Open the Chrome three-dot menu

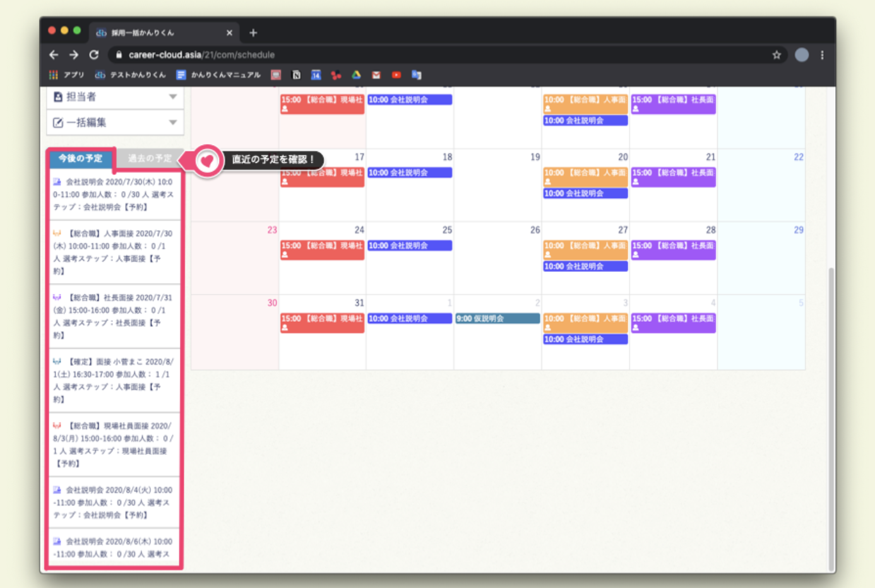822,55
